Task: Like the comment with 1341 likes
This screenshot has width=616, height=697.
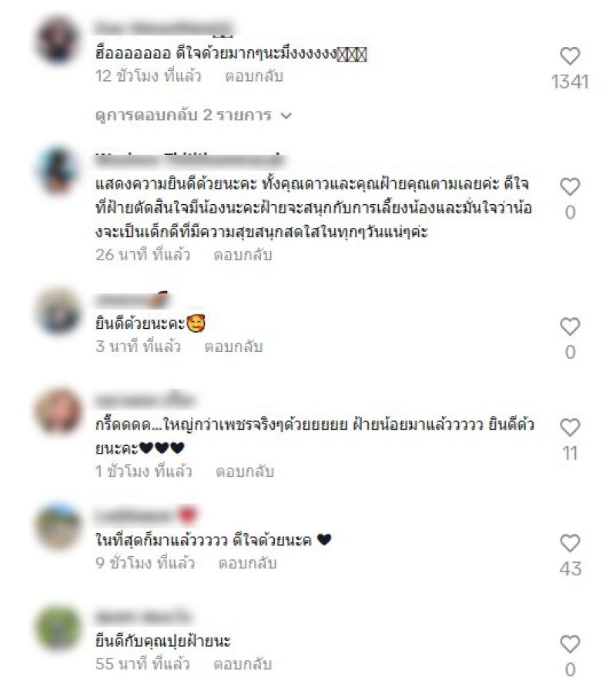Action: coord(570,56)
